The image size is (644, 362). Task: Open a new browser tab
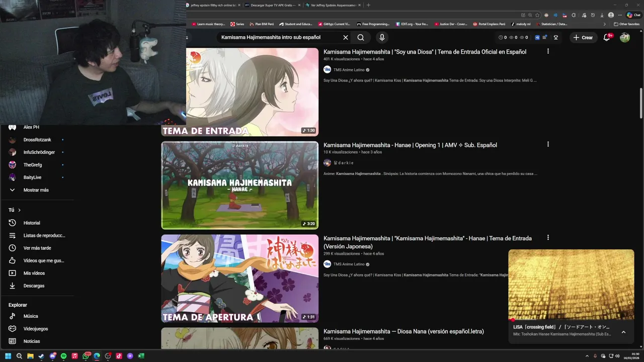368,5
